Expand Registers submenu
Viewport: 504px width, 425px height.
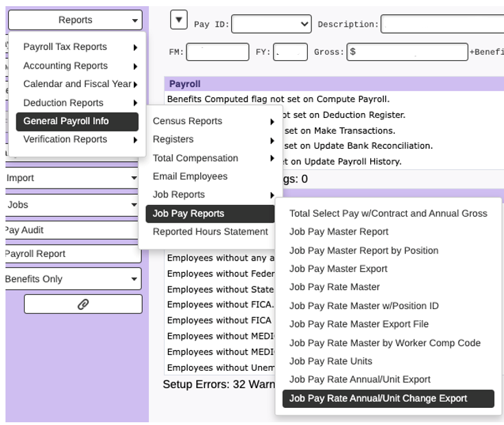click(x=211, y=139)
